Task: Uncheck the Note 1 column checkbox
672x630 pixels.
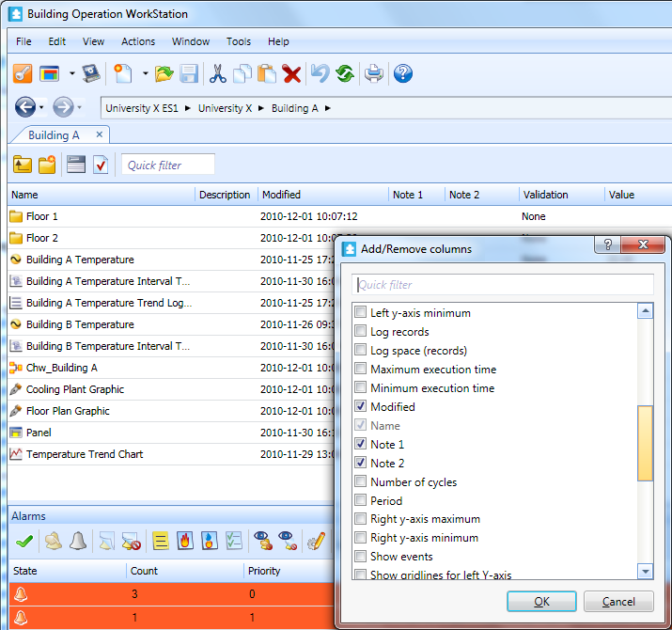Action: click(360, 445)
